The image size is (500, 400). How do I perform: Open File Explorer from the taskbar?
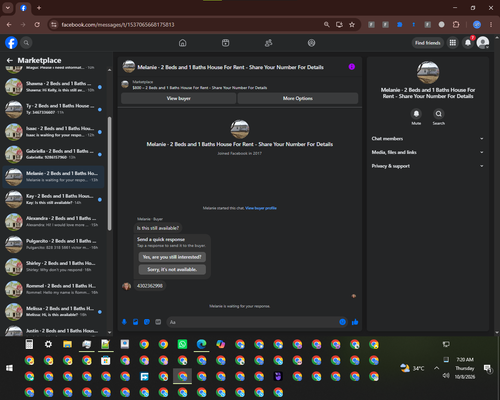pyautogui.click(x=67, y=344)
